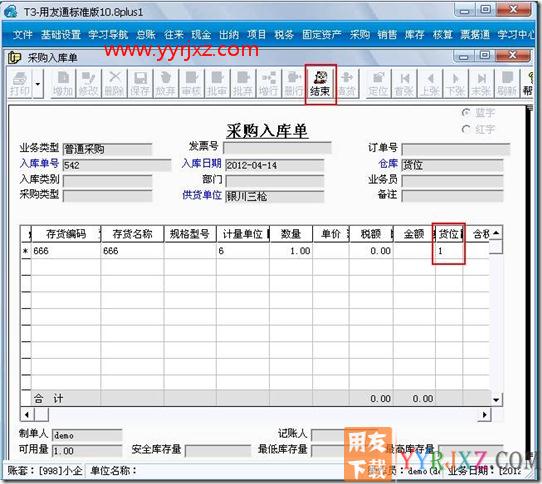Click the 数量 column header
This screenshot has height=484, width=542.
pyautogui.click(x=291, y=234)
